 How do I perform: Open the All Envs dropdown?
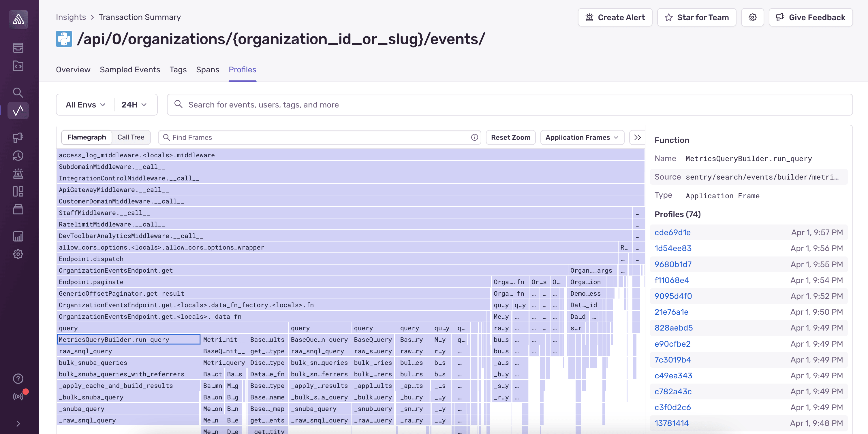pyautogui.click(x=84, y=104)
